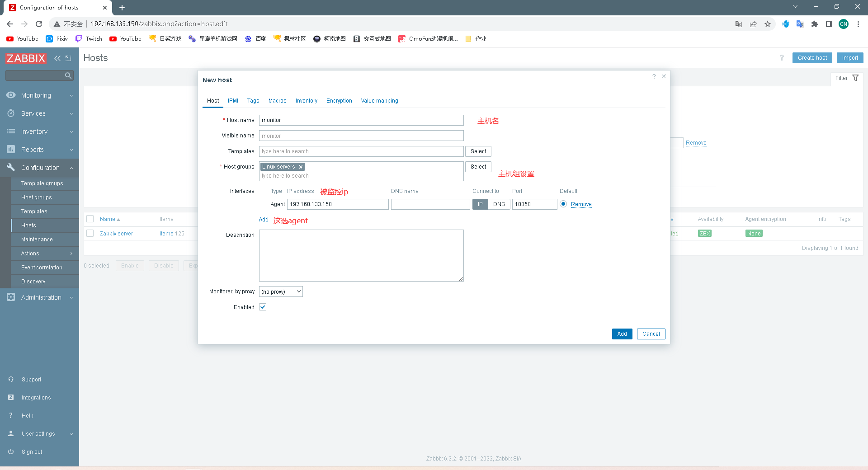Open the Twitch bookmark
The image size is (868, 470).
(x=89, y=39)
